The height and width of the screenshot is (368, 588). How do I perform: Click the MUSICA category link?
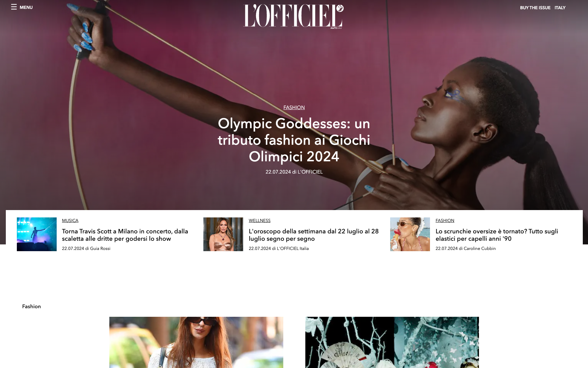pyautogui.click(x=70, y=220)
